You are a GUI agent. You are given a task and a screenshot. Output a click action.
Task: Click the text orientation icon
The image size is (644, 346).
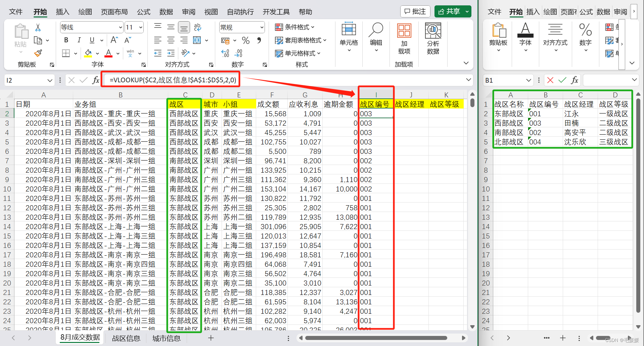[x=185, y=53]
